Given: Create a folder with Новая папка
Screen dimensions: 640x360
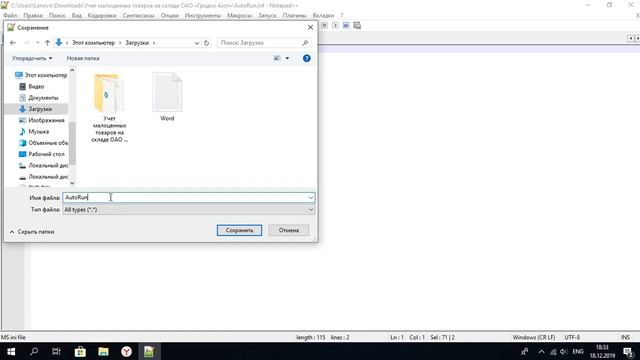Looking at the screenshot, I should pos(83,58).
